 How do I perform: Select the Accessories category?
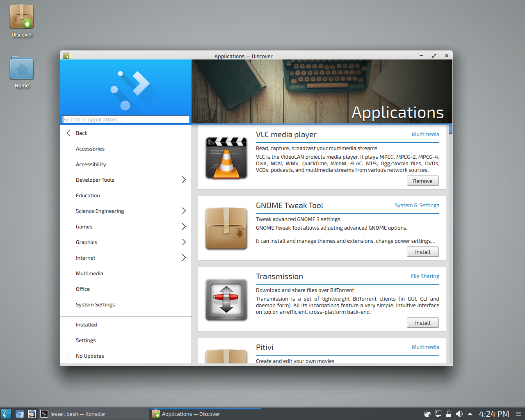click(126, 148)
